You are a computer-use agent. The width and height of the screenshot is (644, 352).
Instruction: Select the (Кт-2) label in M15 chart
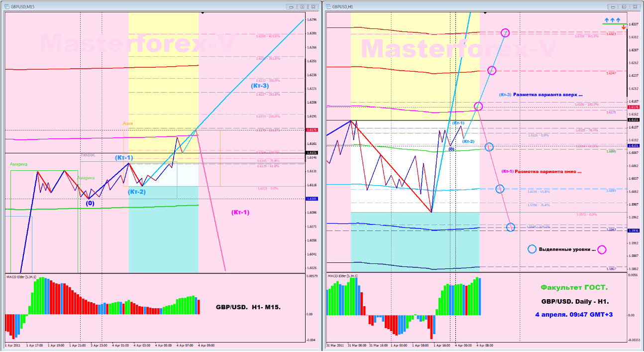137,192
